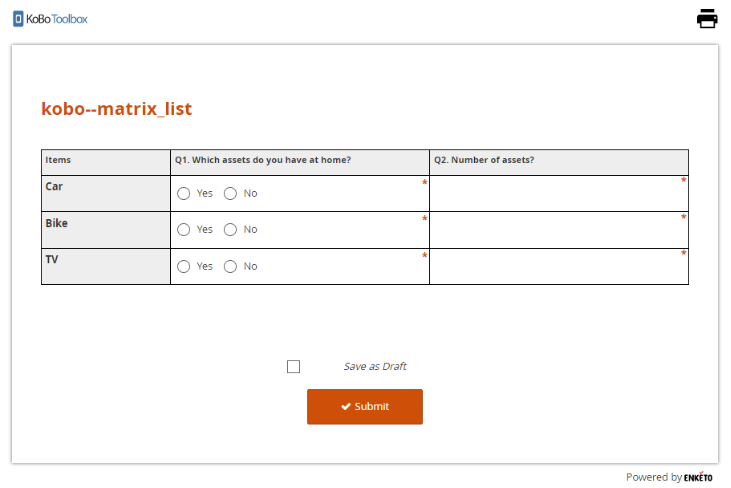Click the TV number of assets field

click(558, 268)
